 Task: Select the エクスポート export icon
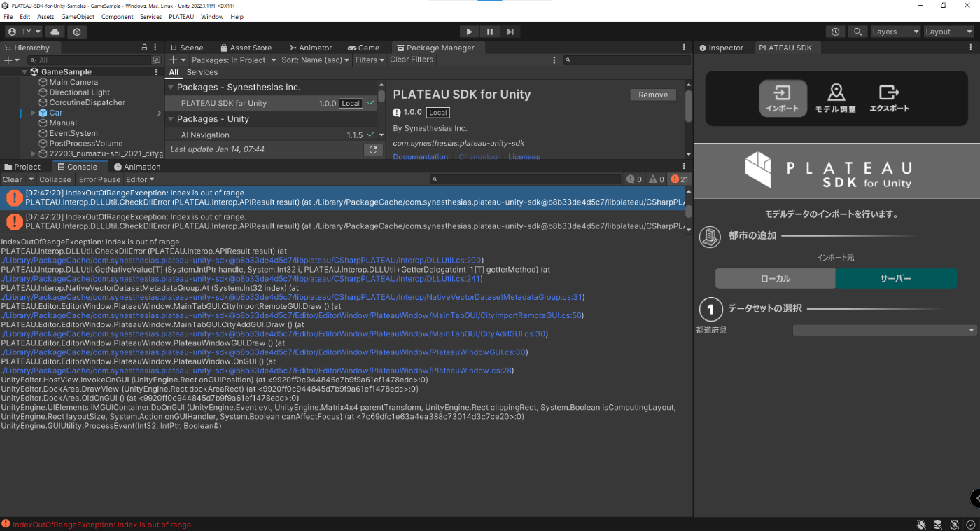pyautogui.click(x=889, y=98)
